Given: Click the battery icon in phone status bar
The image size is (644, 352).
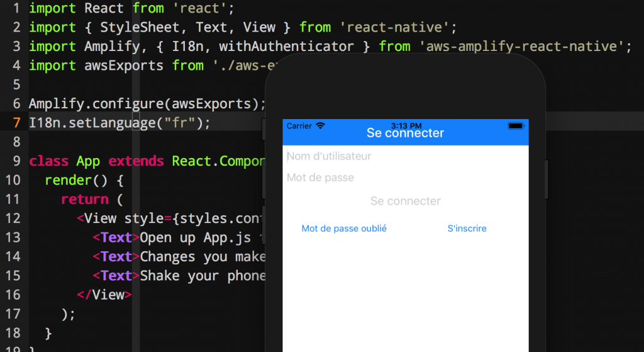Looking at the screenshot, I should pyautogui.click(x=516, y=126).
